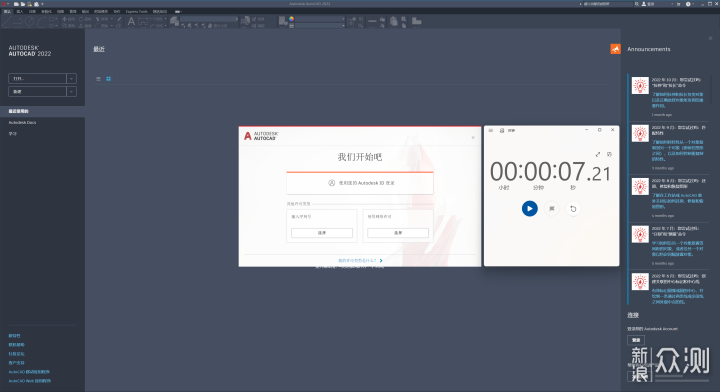Open the Express Tools ribbon tab

pyautogui.click(x=137, y=11)
